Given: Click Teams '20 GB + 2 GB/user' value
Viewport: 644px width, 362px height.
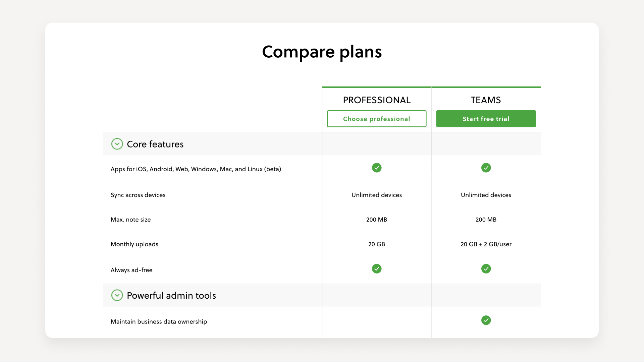Looking at the screenshot, I should click(486, 244).
